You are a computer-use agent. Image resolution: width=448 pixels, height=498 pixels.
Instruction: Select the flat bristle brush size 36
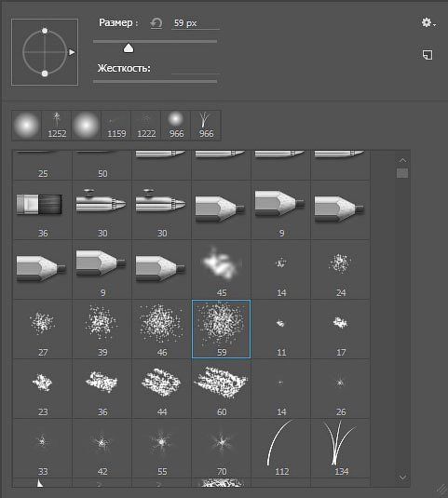[x=43, y=210]
